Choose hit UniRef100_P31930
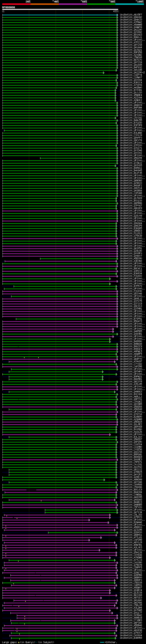The width and height of the screenshot is (146, 644). click(131, 291)
